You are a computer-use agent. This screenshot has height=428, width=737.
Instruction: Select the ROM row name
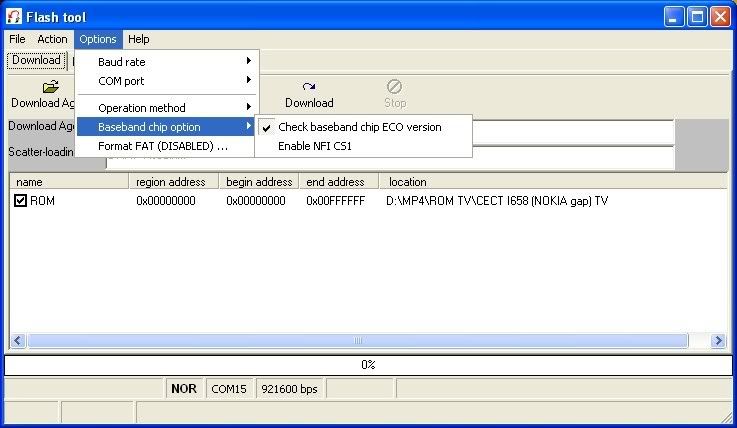[x=42, y=201]
